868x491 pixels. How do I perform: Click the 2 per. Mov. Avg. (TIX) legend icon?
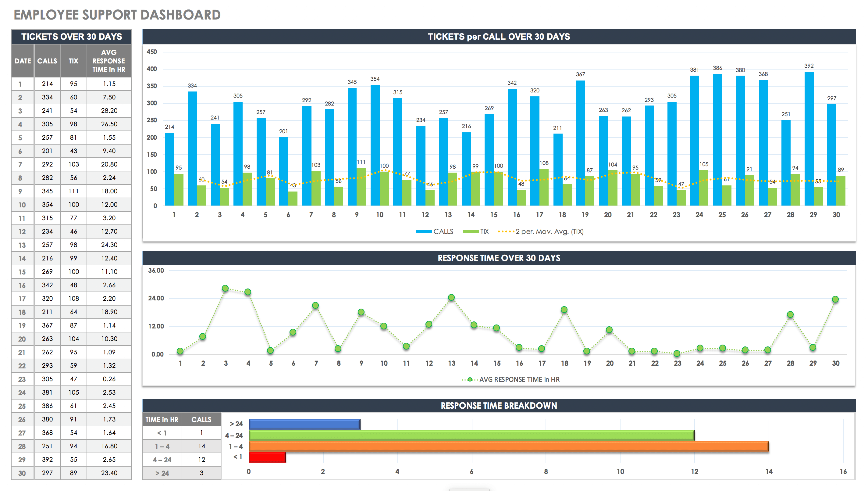[510, 229]
